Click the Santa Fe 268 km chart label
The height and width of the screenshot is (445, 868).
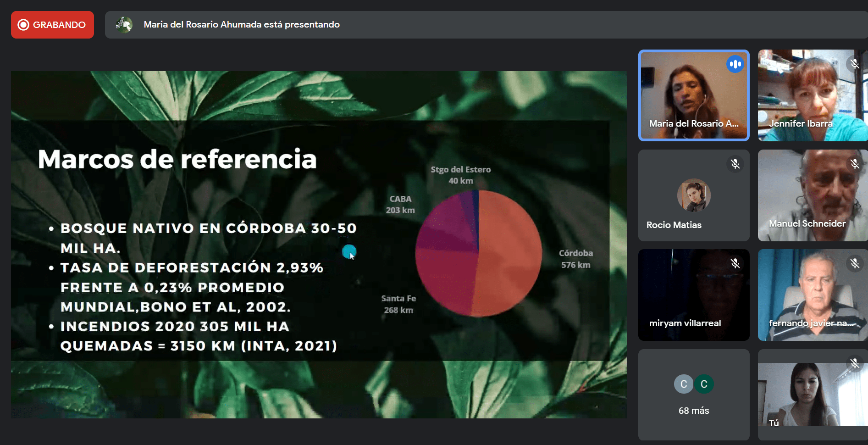(398, 304)
